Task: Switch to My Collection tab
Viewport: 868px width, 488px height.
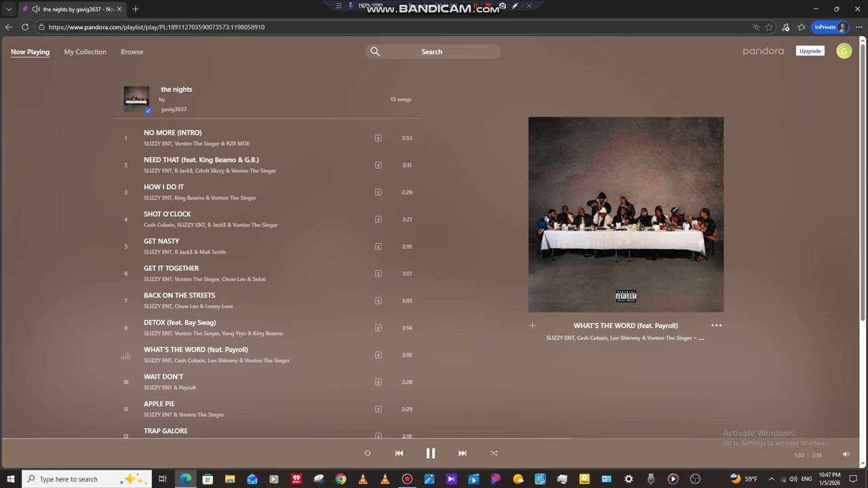Action: 85,52
